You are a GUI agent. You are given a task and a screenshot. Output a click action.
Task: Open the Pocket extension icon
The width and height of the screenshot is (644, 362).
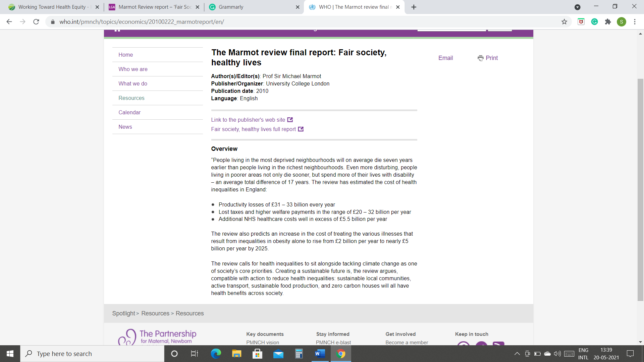581,22
